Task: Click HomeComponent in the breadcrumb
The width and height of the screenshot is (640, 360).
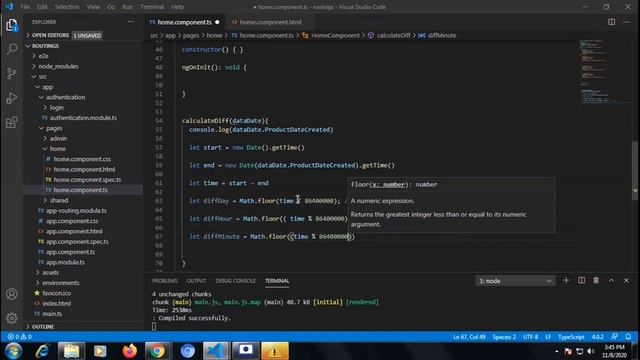Action: click(336, 36)
